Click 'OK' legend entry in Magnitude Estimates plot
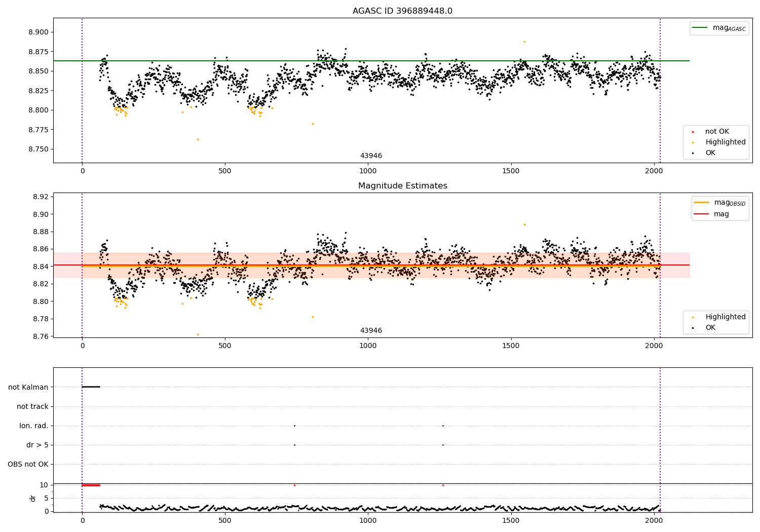The image size is (760, 532). (710, 328)
